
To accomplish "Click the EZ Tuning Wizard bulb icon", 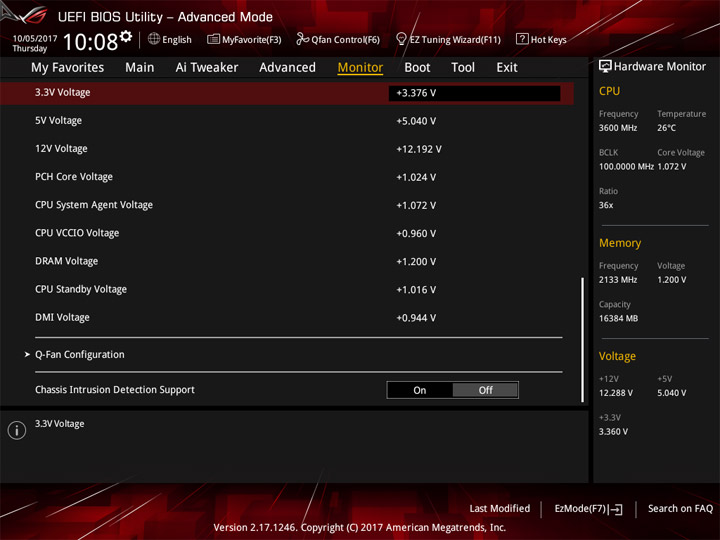I will [401, 39].
